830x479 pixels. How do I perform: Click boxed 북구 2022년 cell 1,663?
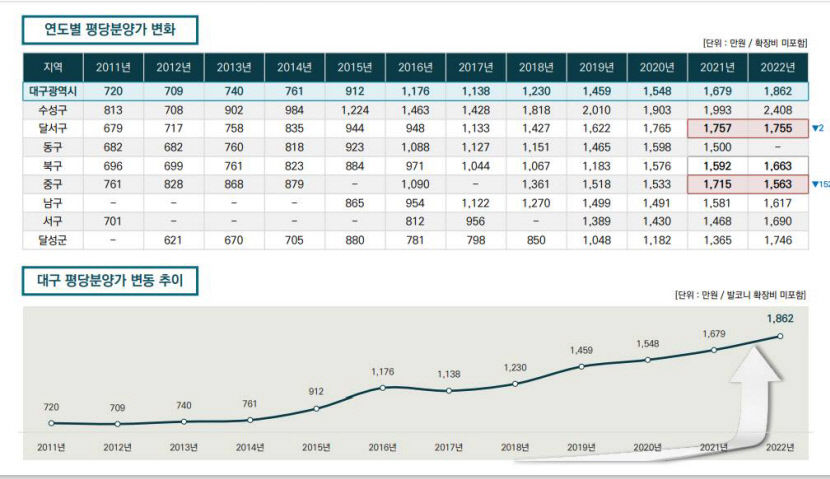[x=778, y=166]
